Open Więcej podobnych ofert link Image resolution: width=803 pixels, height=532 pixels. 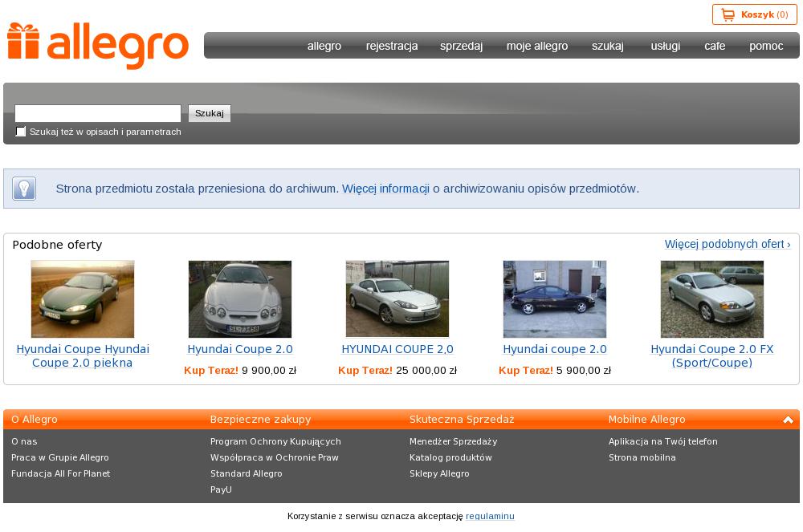(x=728, y=244)
